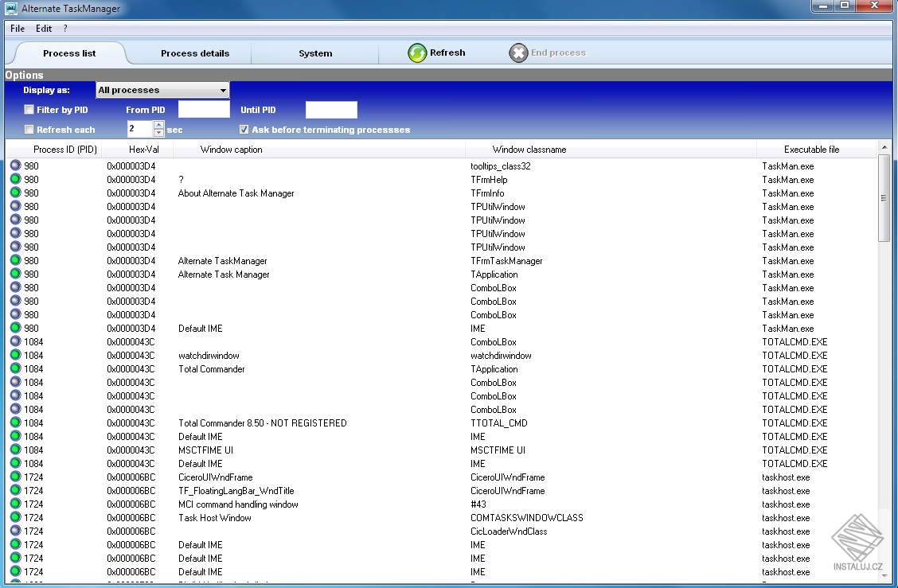The width and height of the screenshot is (898, 588).
Task: Enable the Filter by PID checkbox
Action: pos(29,109)
